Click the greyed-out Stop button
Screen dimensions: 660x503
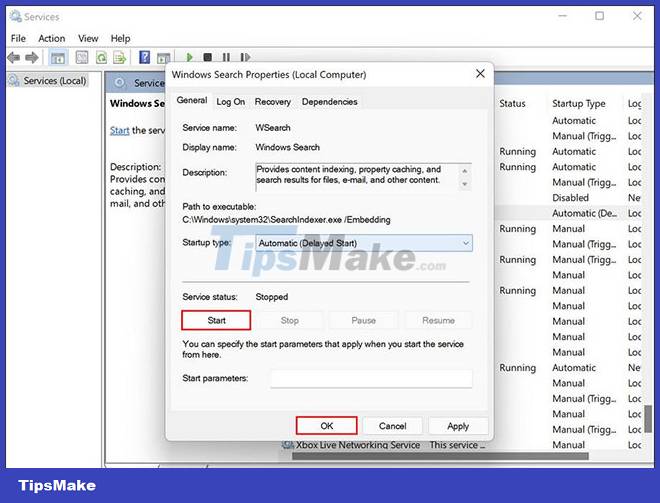[x=290, y=320]
